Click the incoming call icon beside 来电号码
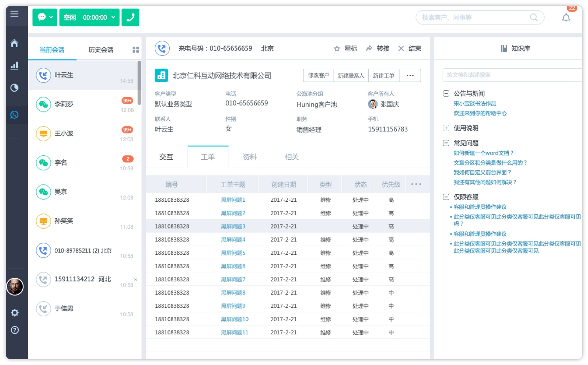This screenshot has height=365, width=588. point(162,48)
